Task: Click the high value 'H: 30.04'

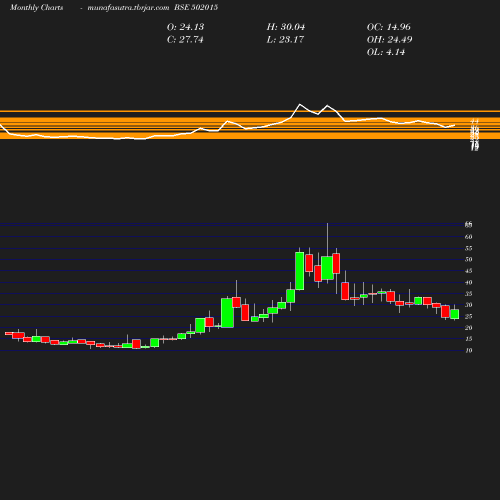Action: [x=286, y=27]
